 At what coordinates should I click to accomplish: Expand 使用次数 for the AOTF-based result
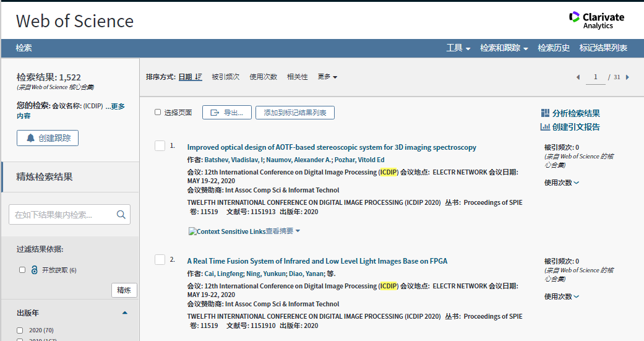pos(562,183)
